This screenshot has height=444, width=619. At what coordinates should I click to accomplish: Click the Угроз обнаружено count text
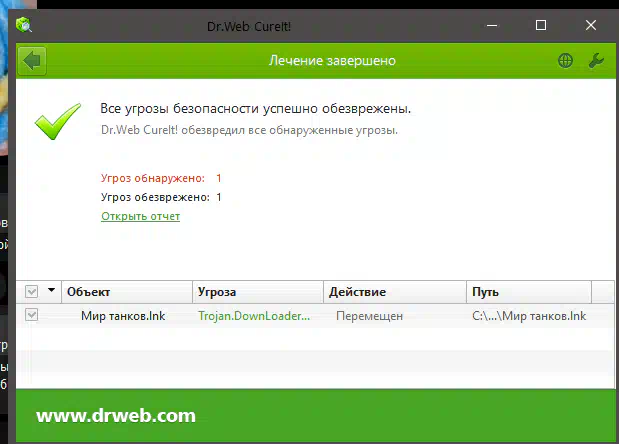tap(161, 178)
